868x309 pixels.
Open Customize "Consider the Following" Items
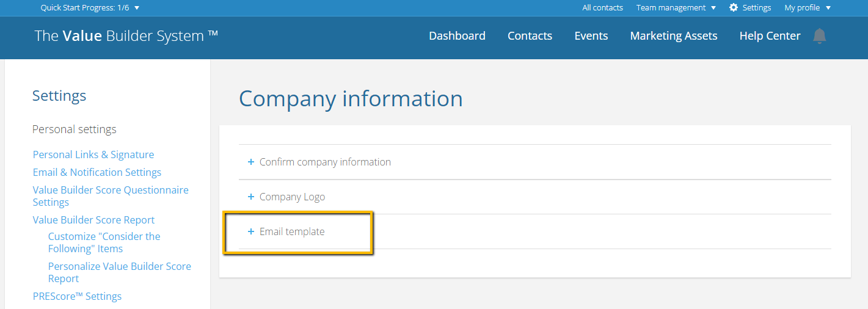click(104, 242)
